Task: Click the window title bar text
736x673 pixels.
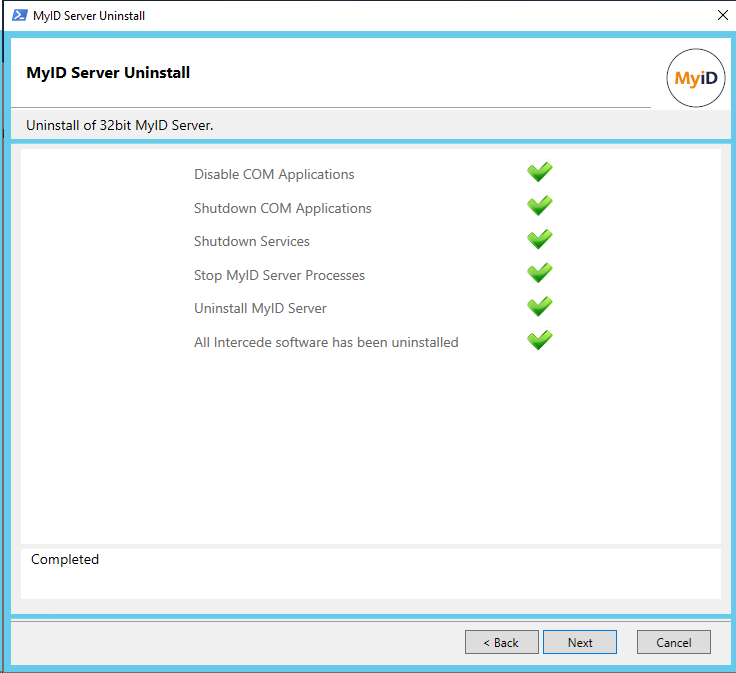Action: tap(89, 16)
